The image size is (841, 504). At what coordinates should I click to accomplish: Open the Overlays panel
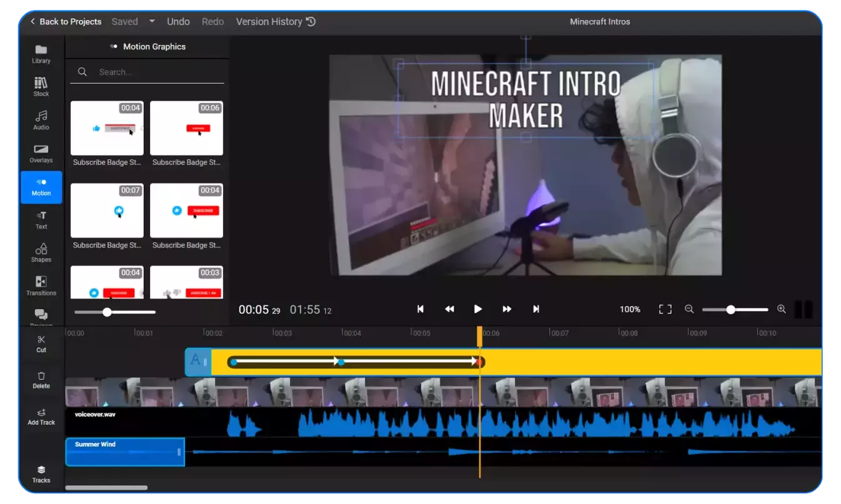41,153
